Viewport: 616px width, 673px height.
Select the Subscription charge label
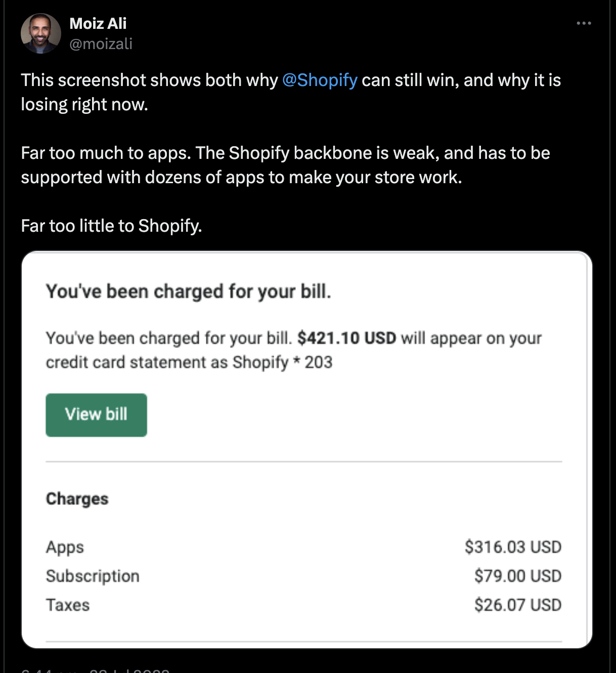[93, 576]
